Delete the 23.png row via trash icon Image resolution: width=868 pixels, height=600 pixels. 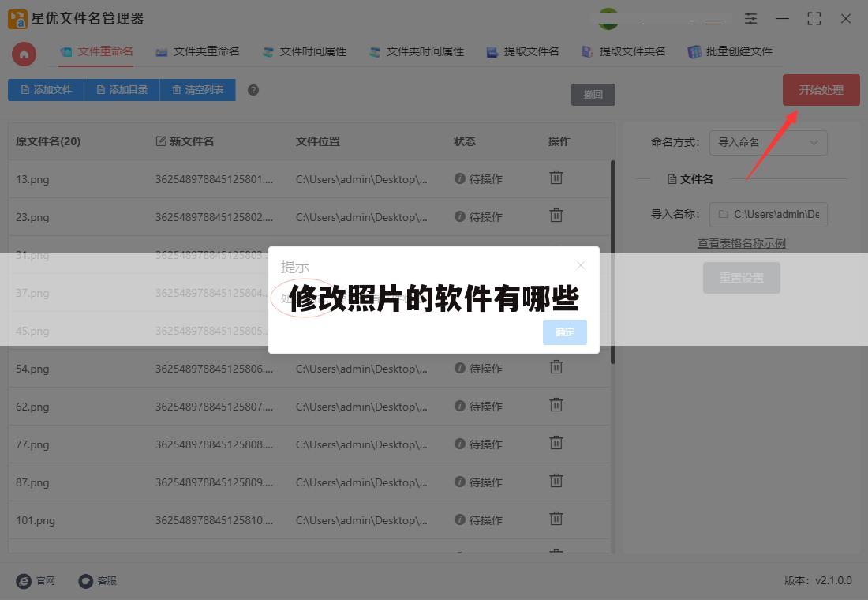coord(556,215)
